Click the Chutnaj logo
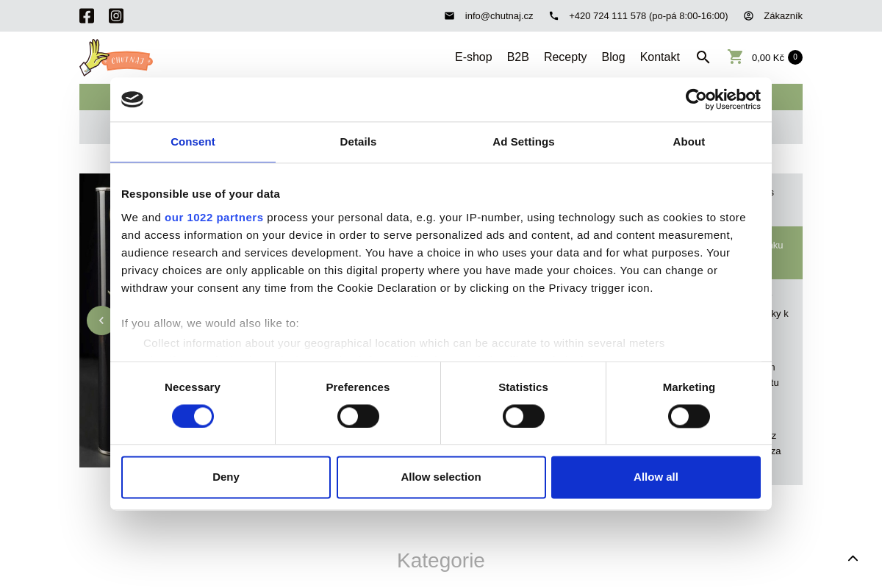 (x=116, y=57)
